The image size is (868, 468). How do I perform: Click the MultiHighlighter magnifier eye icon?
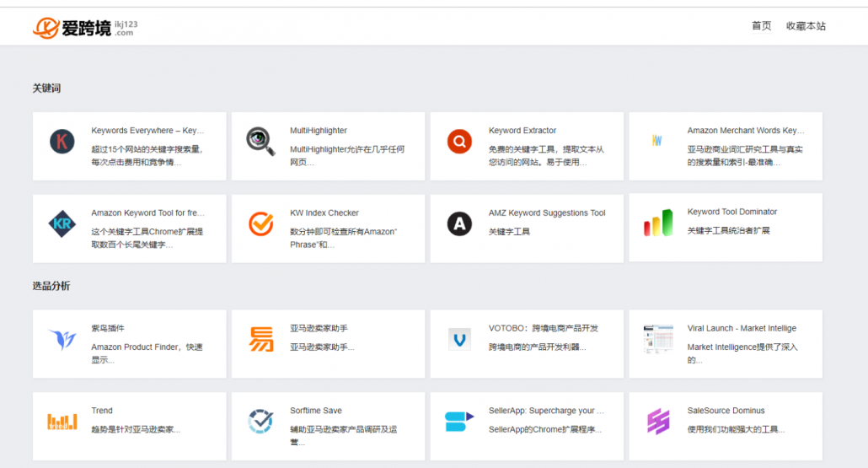tap(260, 141)
